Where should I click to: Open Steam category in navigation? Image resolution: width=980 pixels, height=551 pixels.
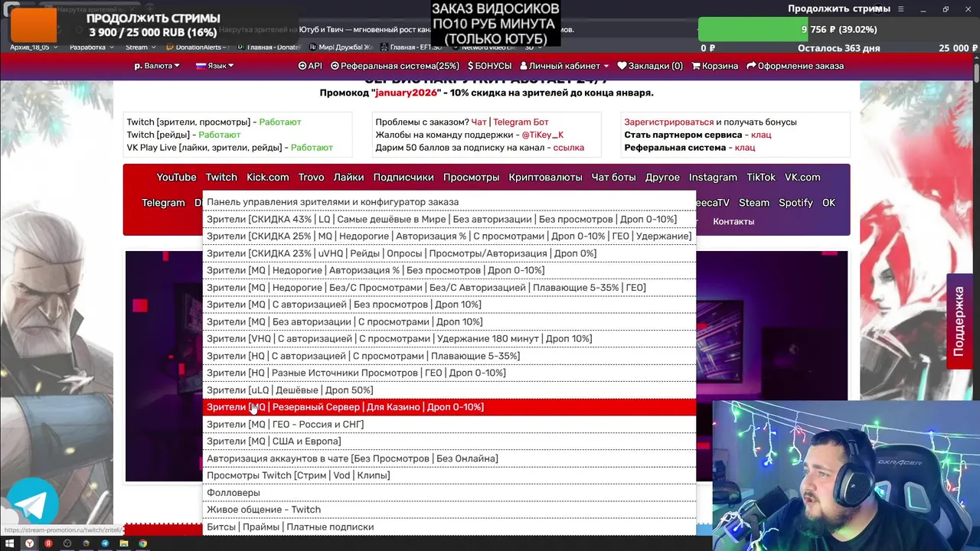754,203
